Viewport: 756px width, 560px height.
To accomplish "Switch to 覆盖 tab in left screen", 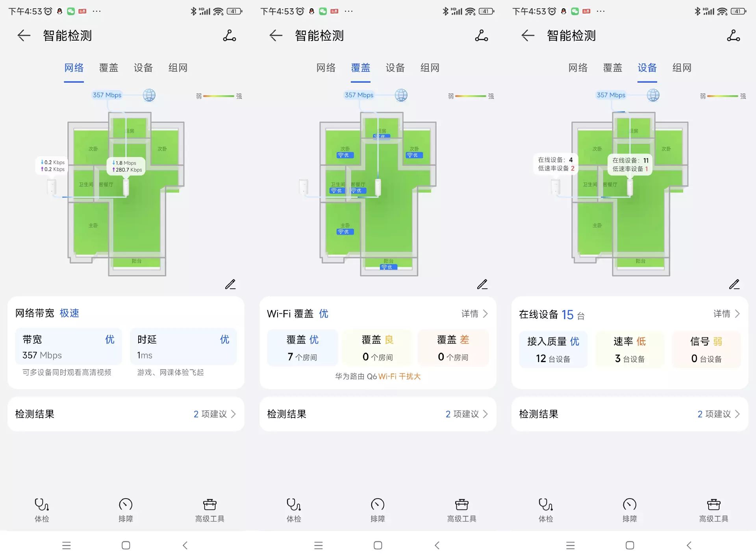I will (108, 68).
